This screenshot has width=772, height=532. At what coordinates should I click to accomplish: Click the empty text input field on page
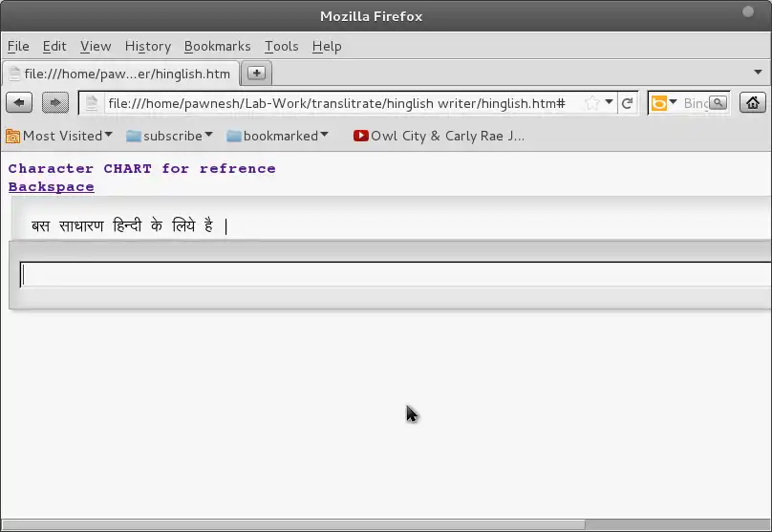(396, 275)
